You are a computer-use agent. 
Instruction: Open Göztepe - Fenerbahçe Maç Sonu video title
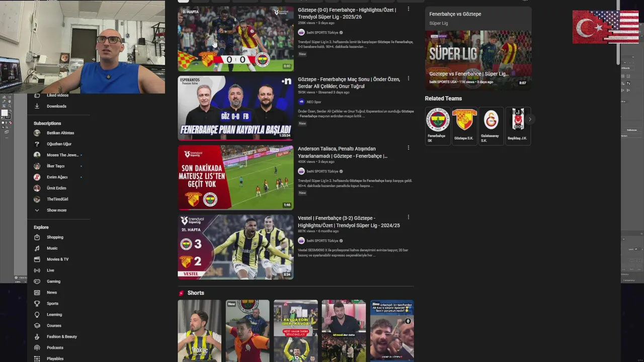pos(349,82)
